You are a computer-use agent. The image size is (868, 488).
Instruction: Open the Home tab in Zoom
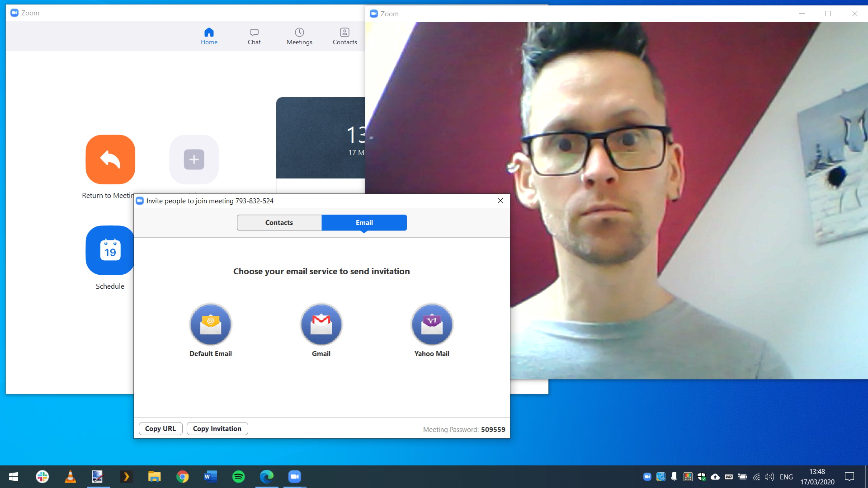pyautogui.click(x=209, y=36)
